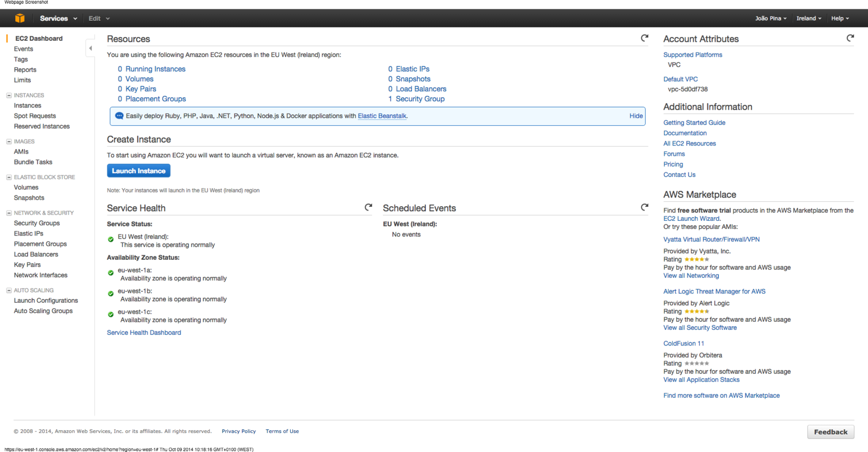Click Alert Logic star rating
868x452 pixels.
tap(697, 311)
